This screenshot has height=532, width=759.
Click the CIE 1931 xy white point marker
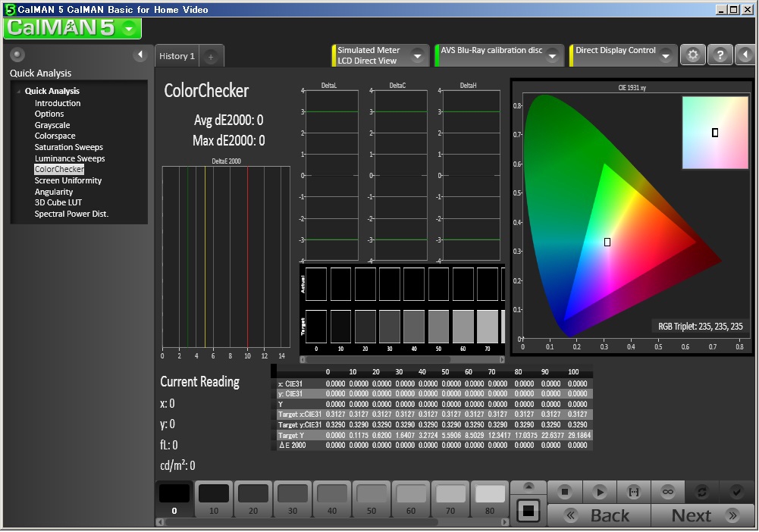tap(607, 242)
